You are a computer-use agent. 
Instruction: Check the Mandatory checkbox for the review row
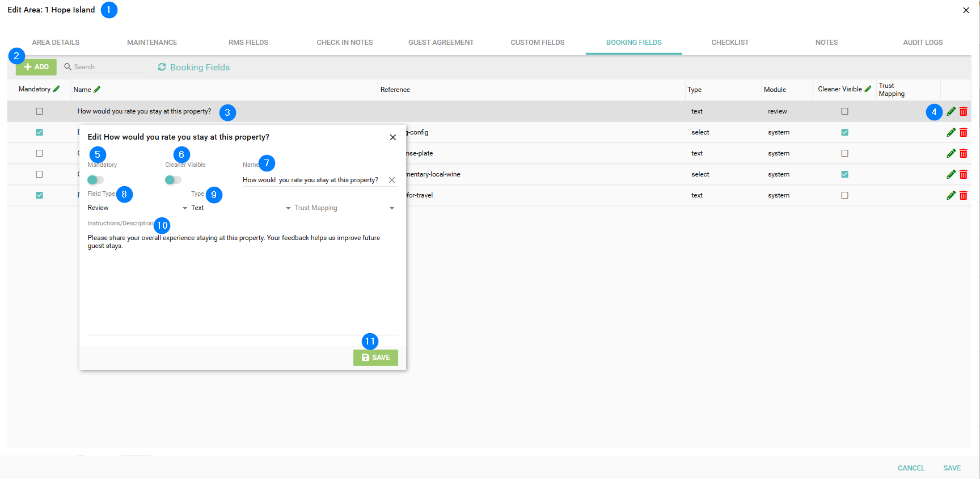[39, 111]
